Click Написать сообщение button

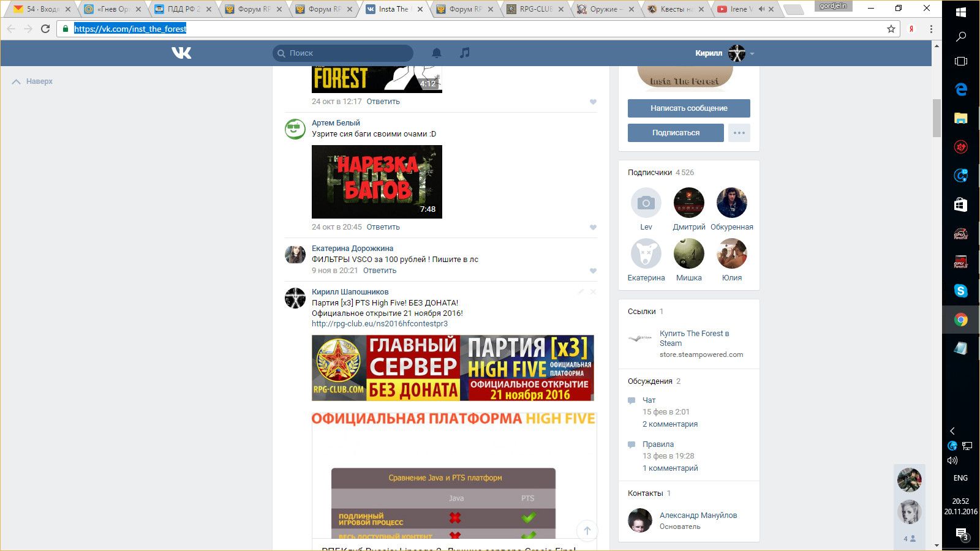tap(689, 108)
